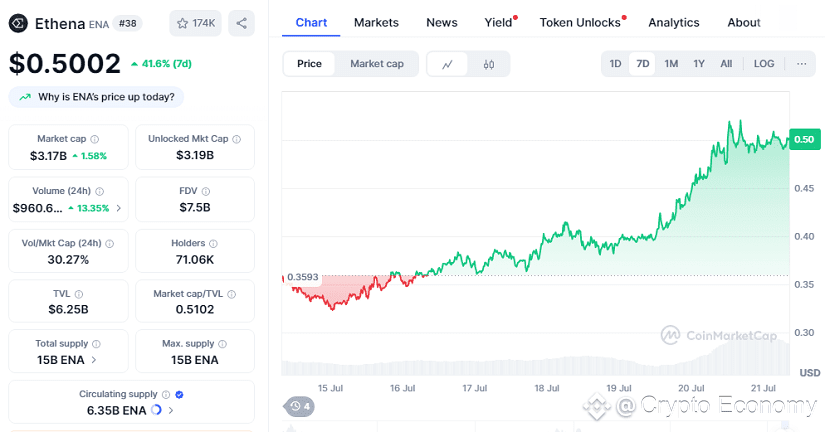
Task: Expand Total supply 15B ENA chevron
Action: [94, 359]
